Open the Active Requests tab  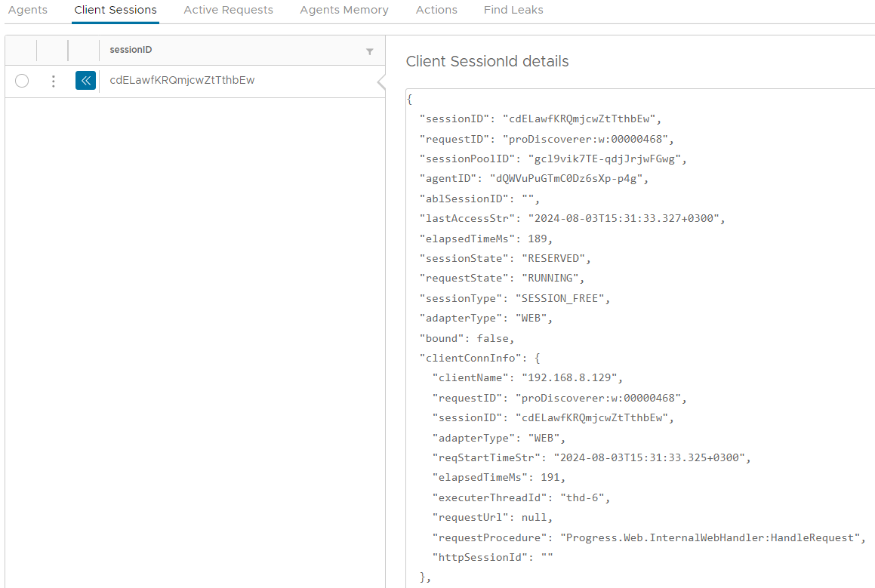click(228, 10)
